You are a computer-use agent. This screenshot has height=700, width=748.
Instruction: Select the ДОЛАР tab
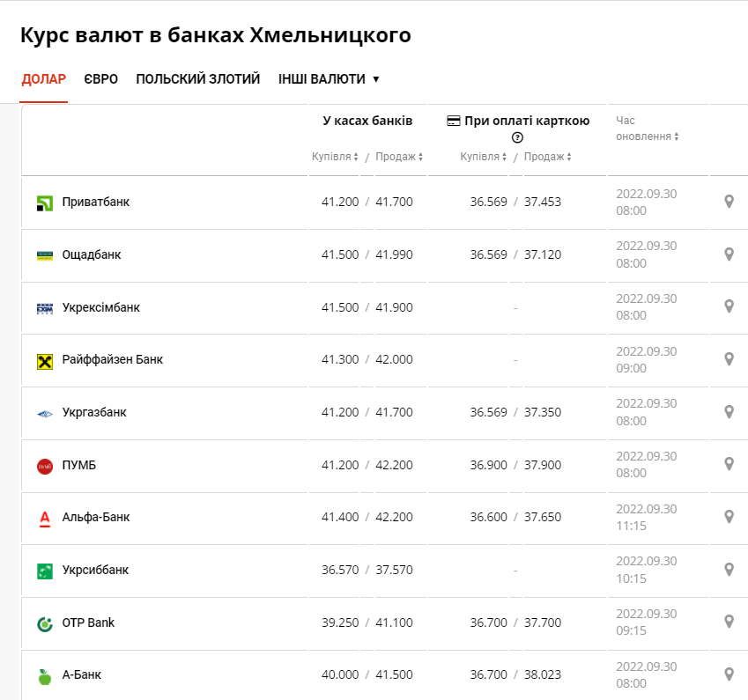coord(44,79)
